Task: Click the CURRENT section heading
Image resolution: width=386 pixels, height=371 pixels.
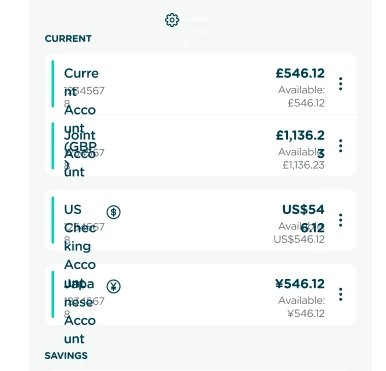Action: click(68, 39)
